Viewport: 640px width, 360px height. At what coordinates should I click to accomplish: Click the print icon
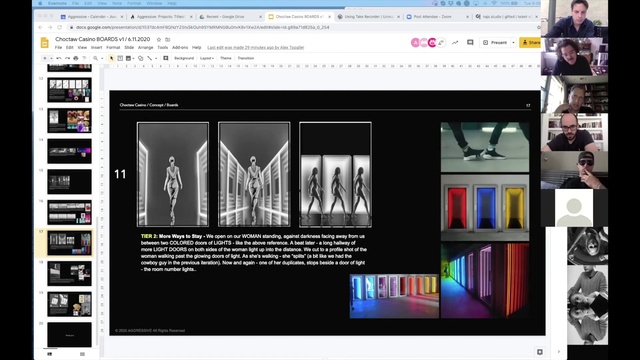pyautogui.click(x=76, y=58)
